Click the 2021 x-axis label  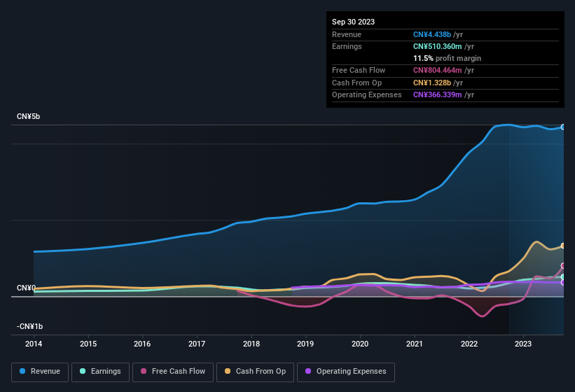point(415,344)
